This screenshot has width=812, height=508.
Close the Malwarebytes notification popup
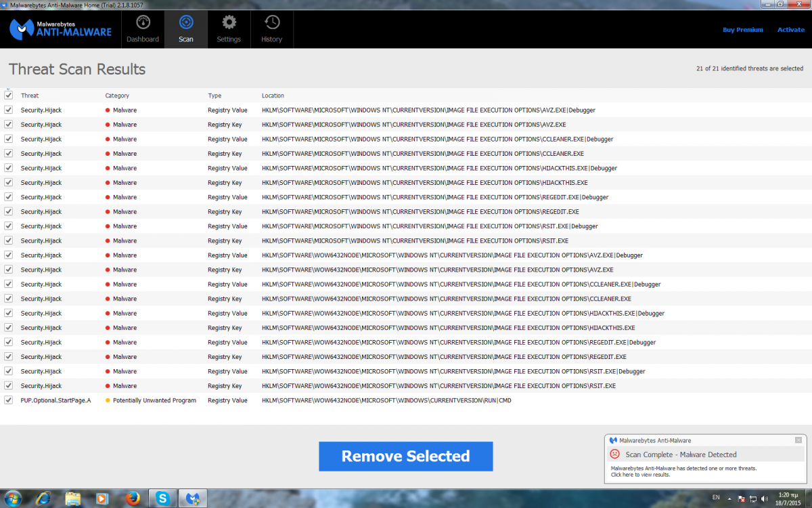coord(798,440)
